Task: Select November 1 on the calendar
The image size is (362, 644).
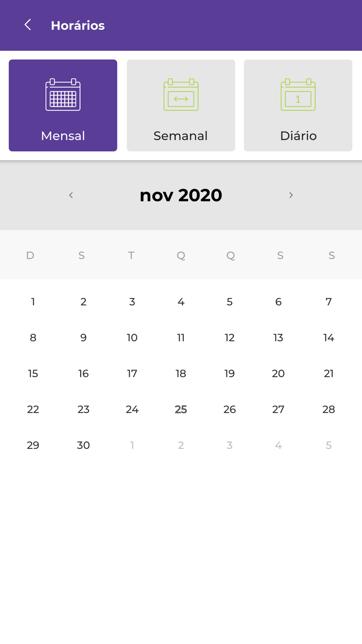Action: 33,302
